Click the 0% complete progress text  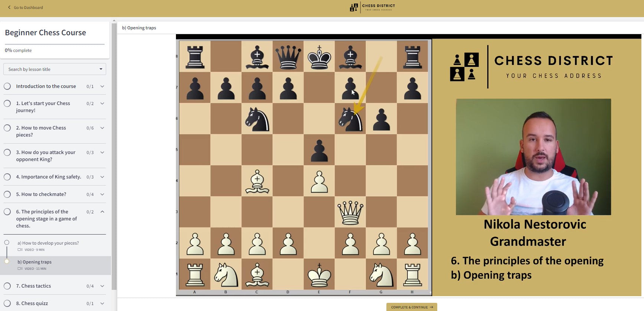pos(18,50)
